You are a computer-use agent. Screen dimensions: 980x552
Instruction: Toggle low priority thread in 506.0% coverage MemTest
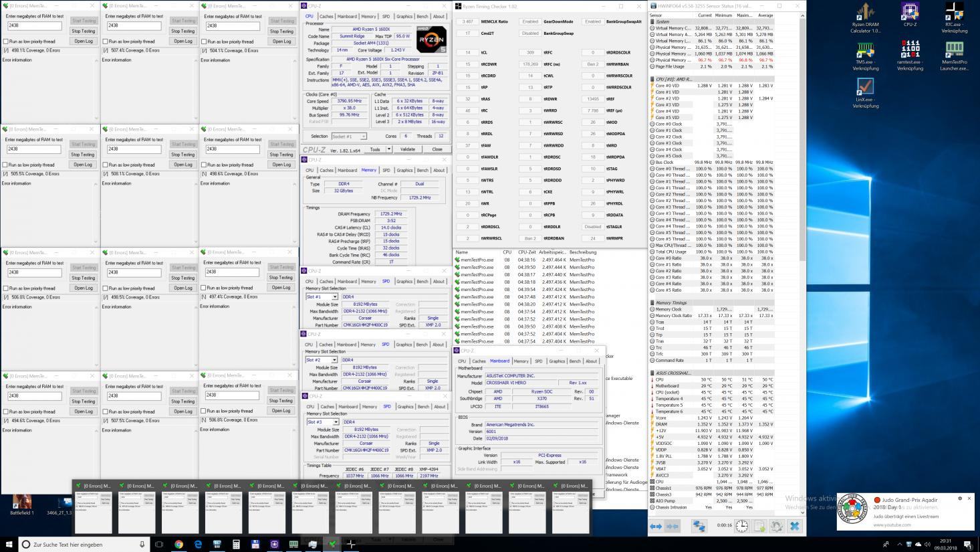[x=5, y=288]
